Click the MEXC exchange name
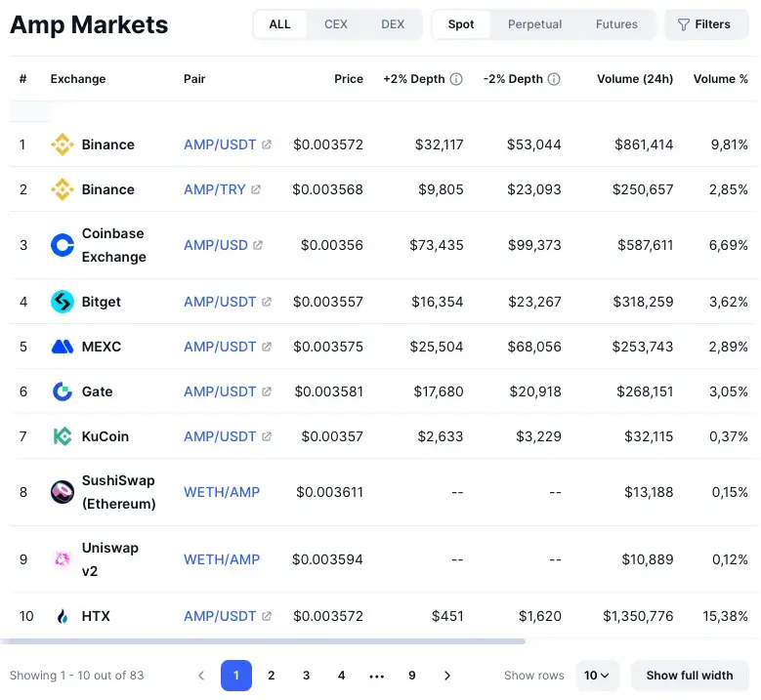 pos(102,347)
